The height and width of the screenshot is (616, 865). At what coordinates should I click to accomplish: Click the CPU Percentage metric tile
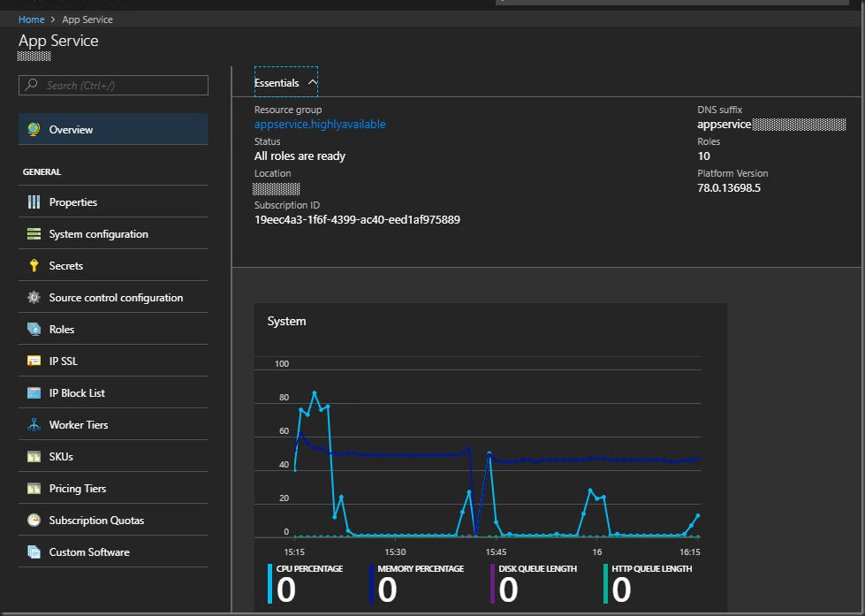click(x=307, y=584)
